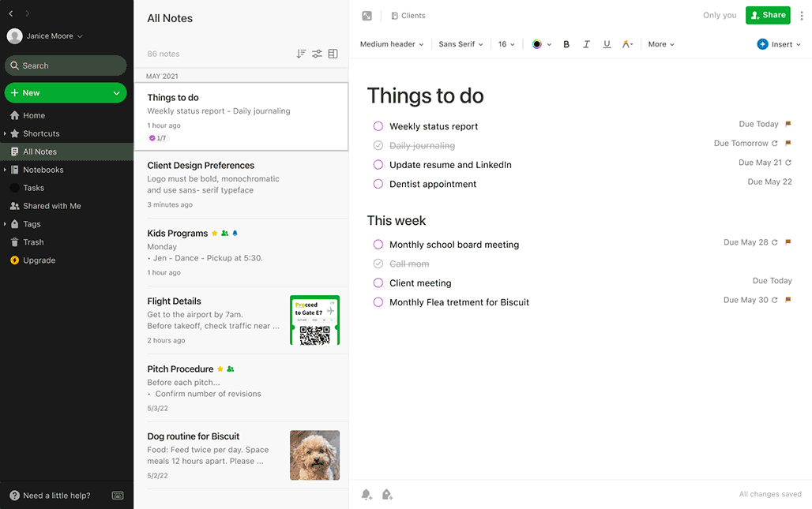This screenshot has width=812, height=509.
Task: Apply underline formatting
Action: (x=607, y=43)
